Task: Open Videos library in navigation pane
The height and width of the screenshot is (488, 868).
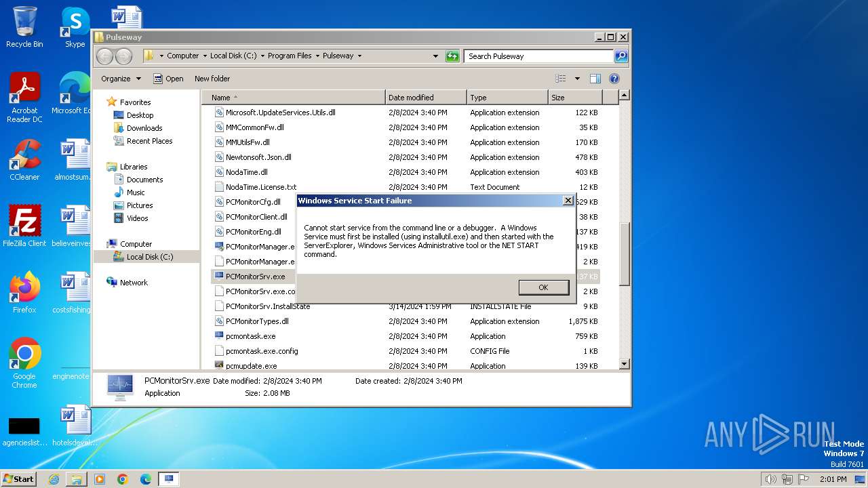Action: (137, 218)
